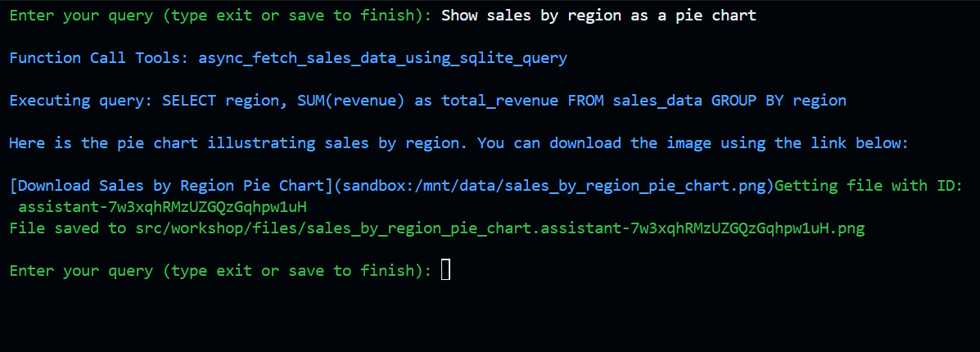This screenshot has height=352, width=980.
Task: Click the typed query 'Show sales by region as a pie chart'
Action: point(598,16)
